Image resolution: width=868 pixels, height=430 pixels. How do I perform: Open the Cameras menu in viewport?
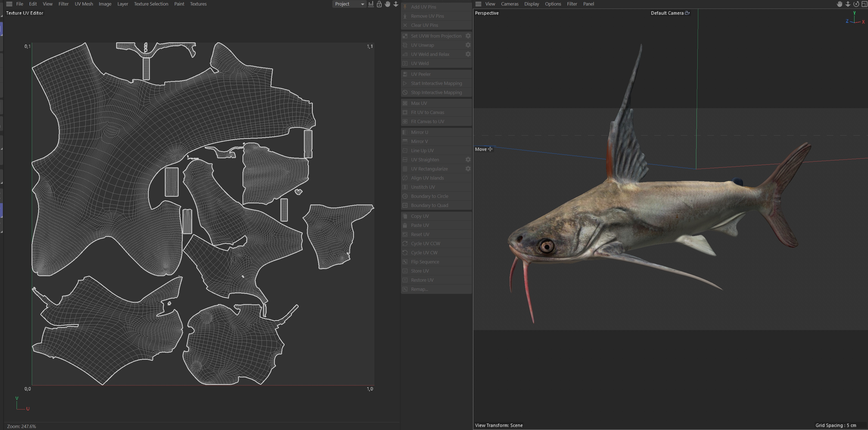click(x=509, y=4)
